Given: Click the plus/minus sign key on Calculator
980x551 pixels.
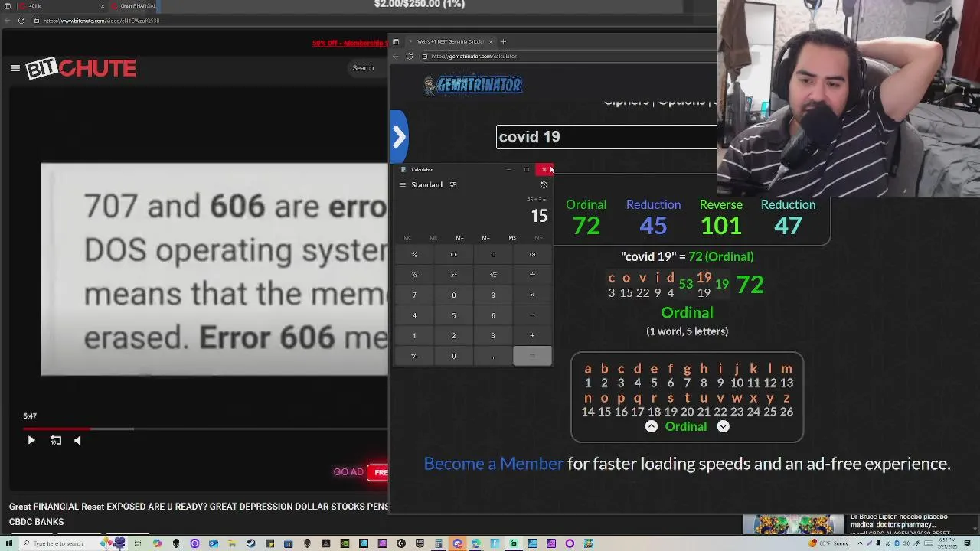Looking at the screenshot, I should pyautogui.click(x=414, y=356).
